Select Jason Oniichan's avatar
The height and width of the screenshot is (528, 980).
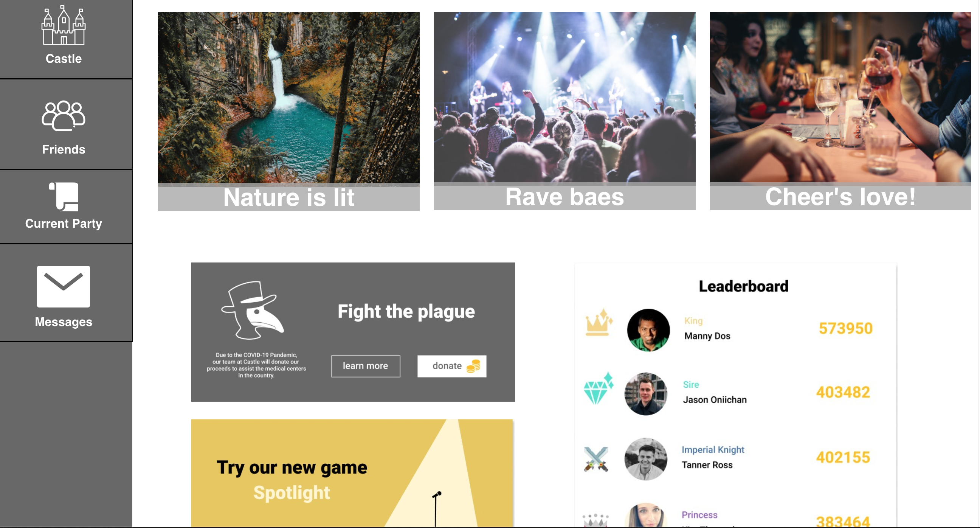click(646, 394)
